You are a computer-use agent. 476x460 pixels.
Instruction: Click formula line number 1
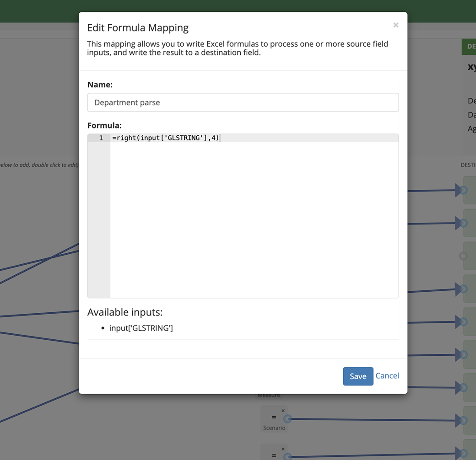[101, 138]
